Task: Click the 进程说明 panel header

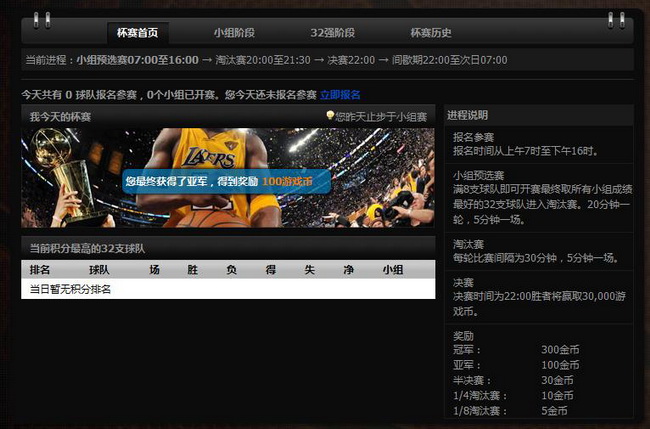Action: [x=468, y=116]
